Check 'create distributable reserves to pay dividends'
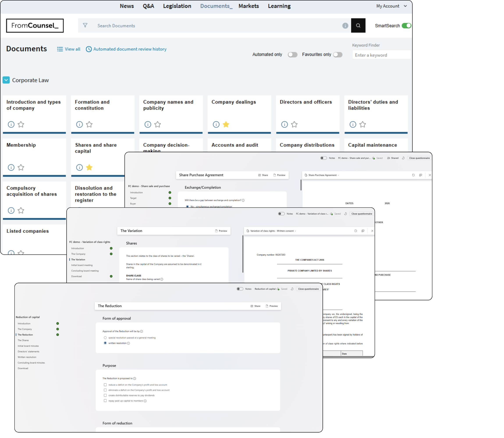 click(x=105, y=395)
